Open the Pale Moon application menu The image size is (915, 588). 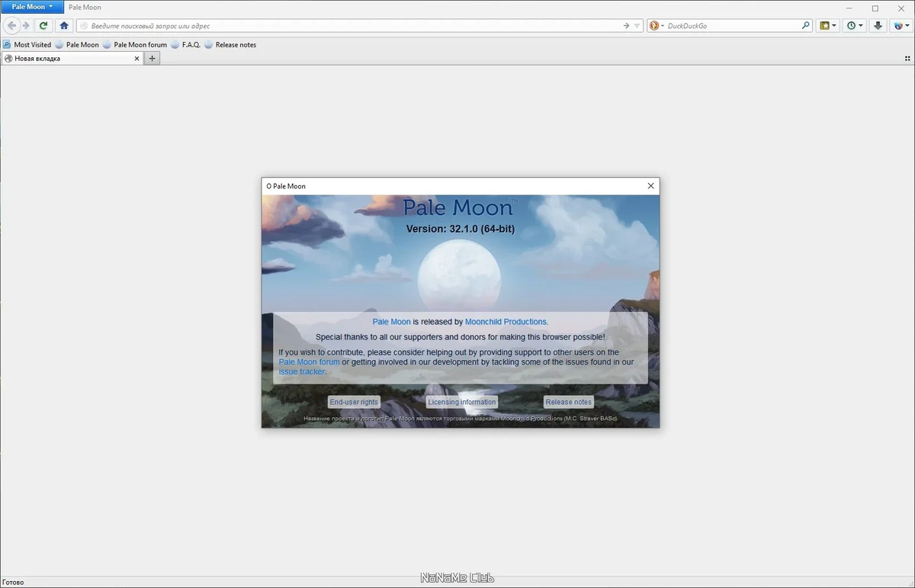32,7
